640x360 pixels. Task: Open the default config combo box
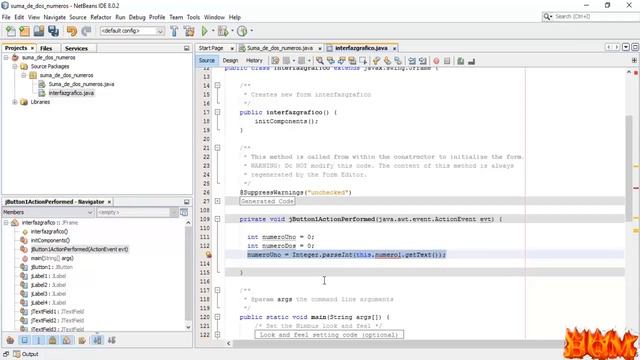(132, 31)
